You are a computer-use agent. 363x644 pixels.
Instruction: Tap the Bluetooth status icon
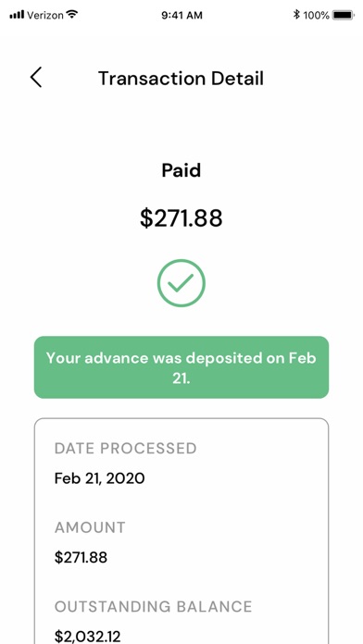tap(296, 15)
